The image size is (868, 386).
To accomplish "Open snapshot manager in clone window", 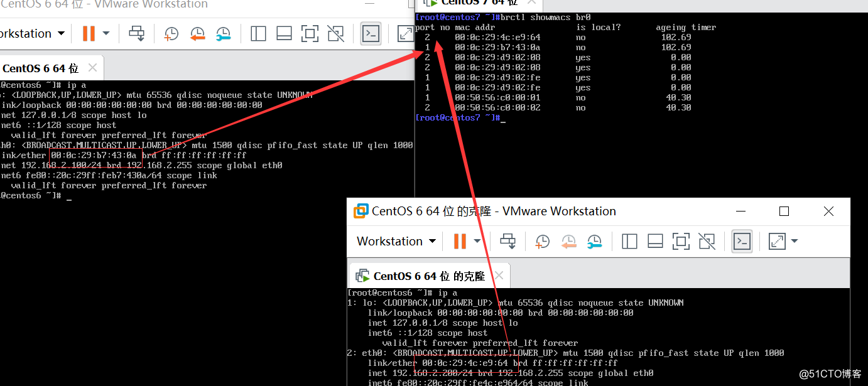I will 594,241.
